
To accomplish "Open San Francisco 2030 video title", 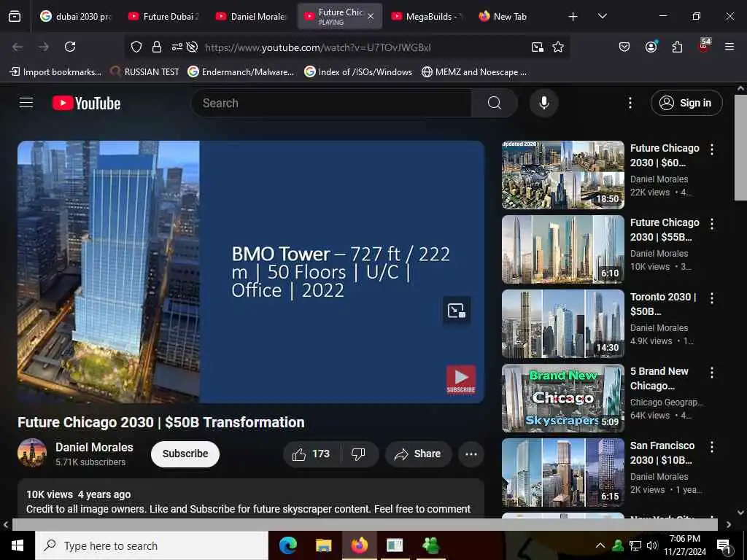I will click(662, 453).
